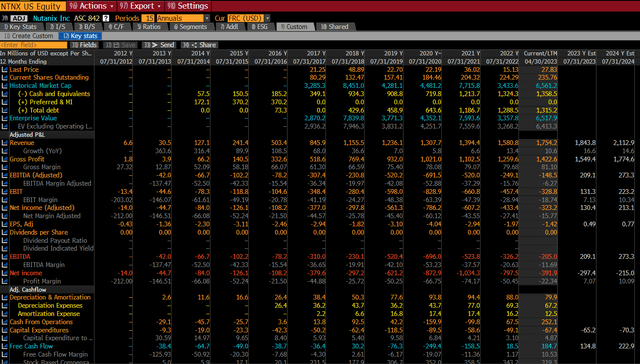Click the Share button

(200, 45)
